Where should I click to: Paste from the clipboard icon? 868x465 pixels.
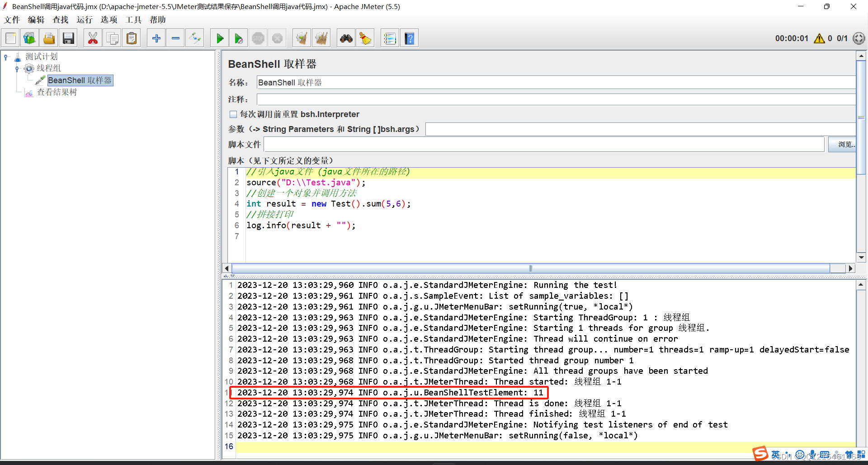(132, 38)
